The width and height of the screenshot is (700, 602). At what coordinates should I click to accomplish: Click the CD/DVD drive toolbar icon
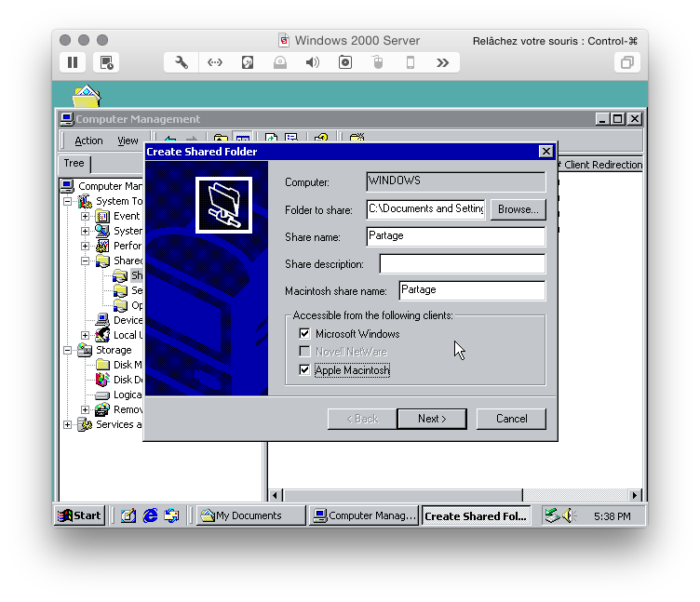pyautogui.click(x=280, y=62)
